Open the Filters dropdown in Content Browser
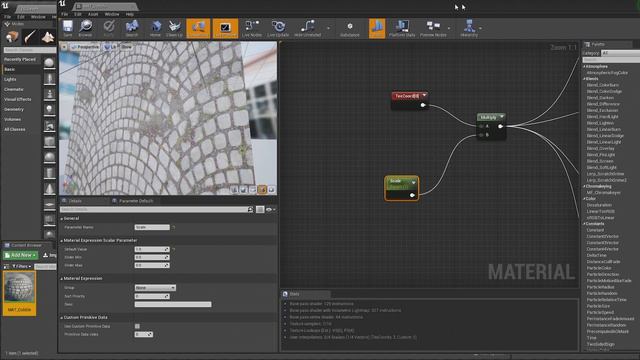Viewport: 640px width, 360px height. pyautogui.click(x=21, y=267)
